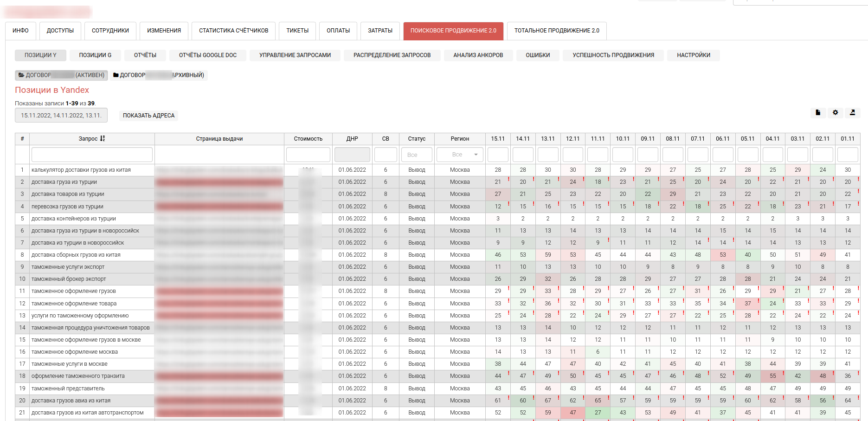Go to Управление запросами section

[x=295, y=55]
